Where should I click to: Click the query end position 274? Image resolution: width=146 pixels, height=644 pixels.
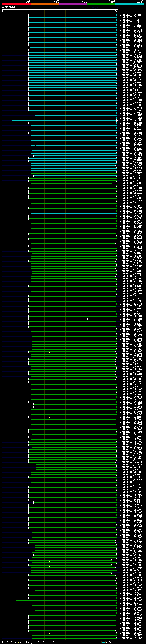[115, 11]
